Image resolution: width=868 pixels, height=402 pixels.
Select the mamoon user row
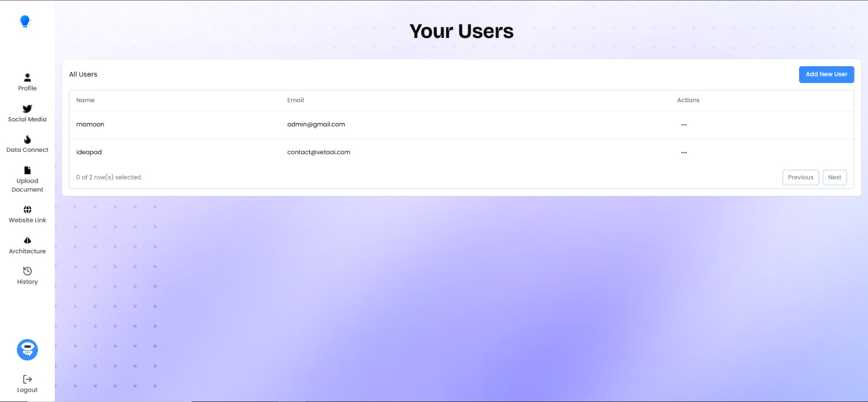click(x=90, y=125)
